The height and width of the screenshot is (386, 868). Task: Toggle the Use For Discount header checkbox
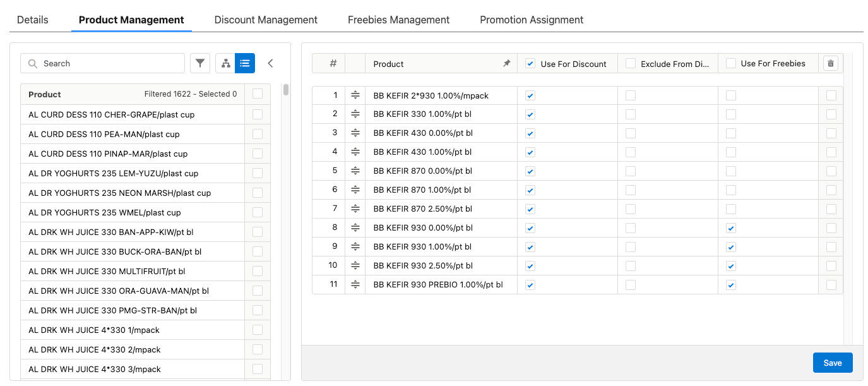click(x=529, y=63)
